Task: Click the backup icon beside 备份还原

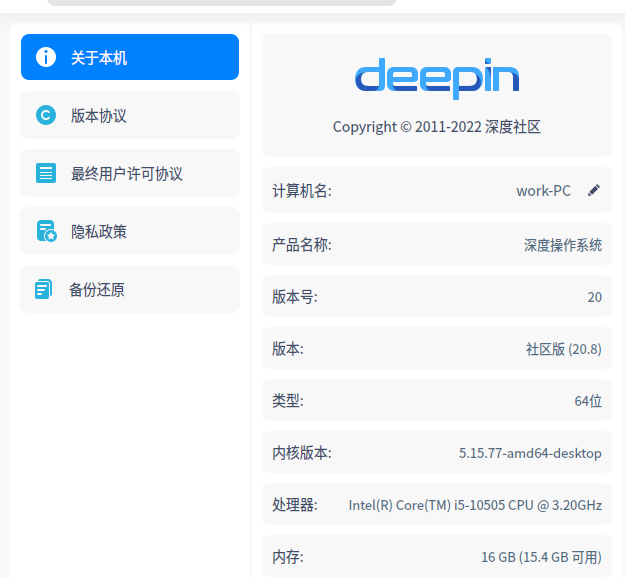Action: 43,289
